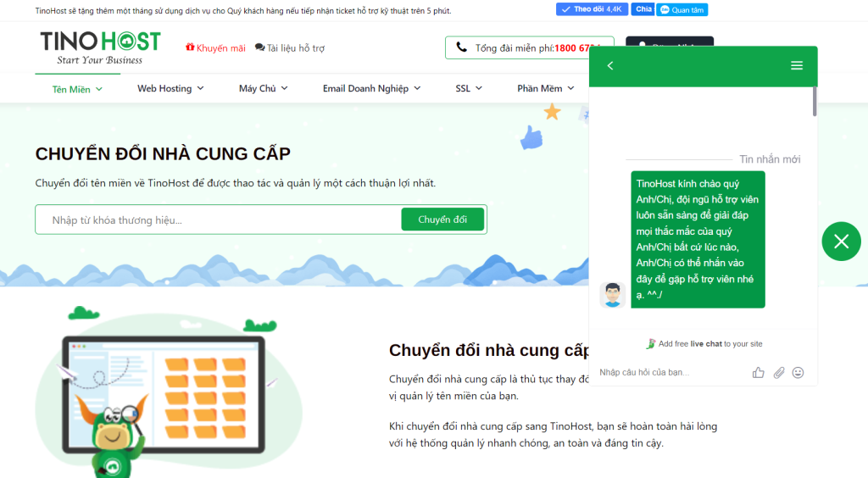
Task: Open the Máy Chủ menu
Action: pyautogui.click(x=264, y=88)
